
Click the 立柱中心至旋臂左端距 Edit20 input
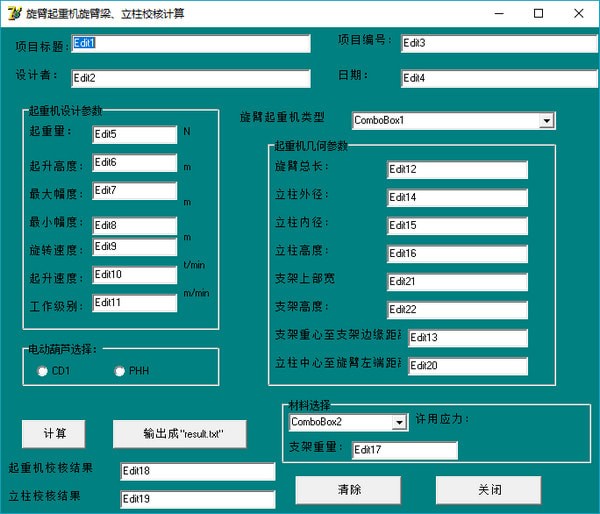point(468,366)
